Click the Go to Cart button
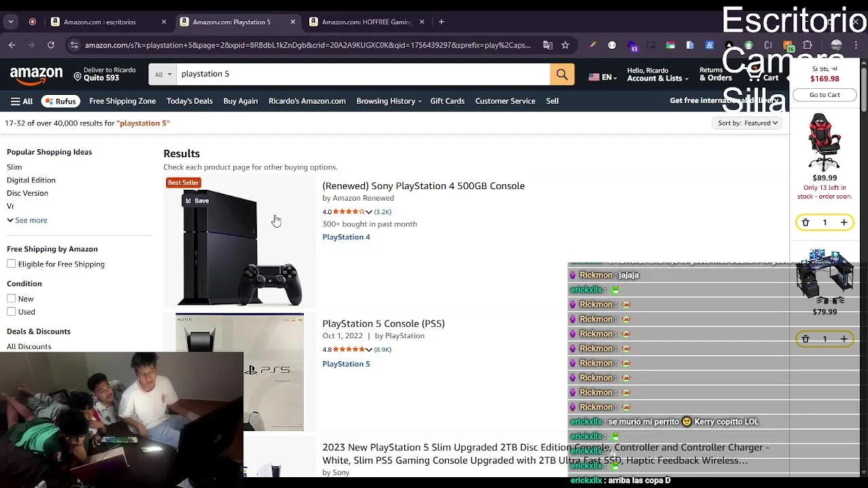868x488 pixels. pos(825,95)
